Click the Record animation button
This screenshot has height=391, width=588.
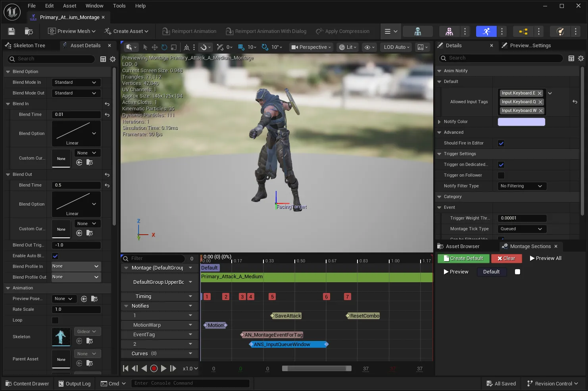click(154, 368)
